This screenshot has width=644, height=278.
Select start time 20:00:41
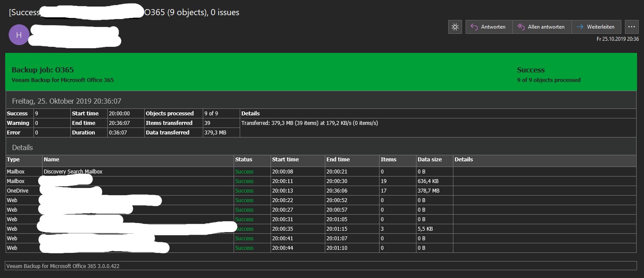tap(283, 239)
